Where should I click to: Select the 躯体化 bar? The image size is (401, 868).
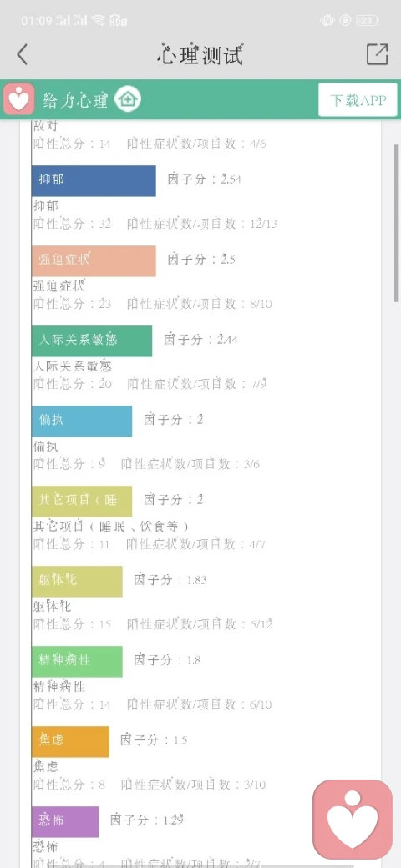(77, 581)
